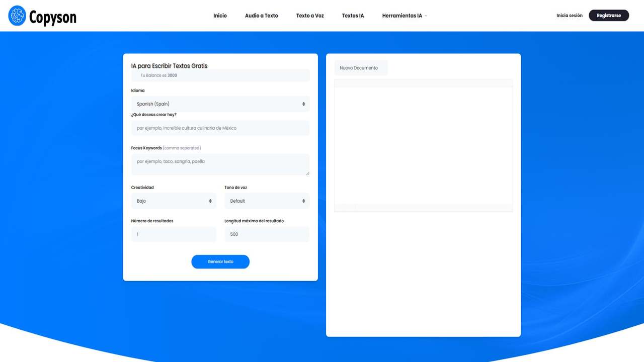
Task: Click the IA para Escribir Textos Gratis heading
Action: [x=169, y=66]
